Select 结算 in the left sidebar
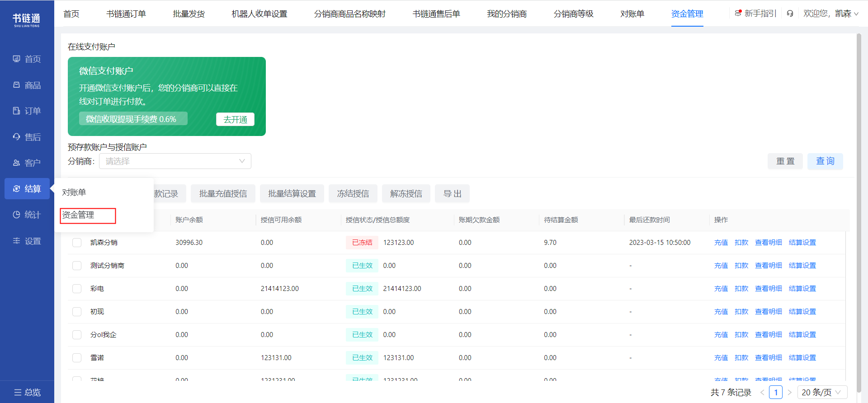 pos(27,189)
